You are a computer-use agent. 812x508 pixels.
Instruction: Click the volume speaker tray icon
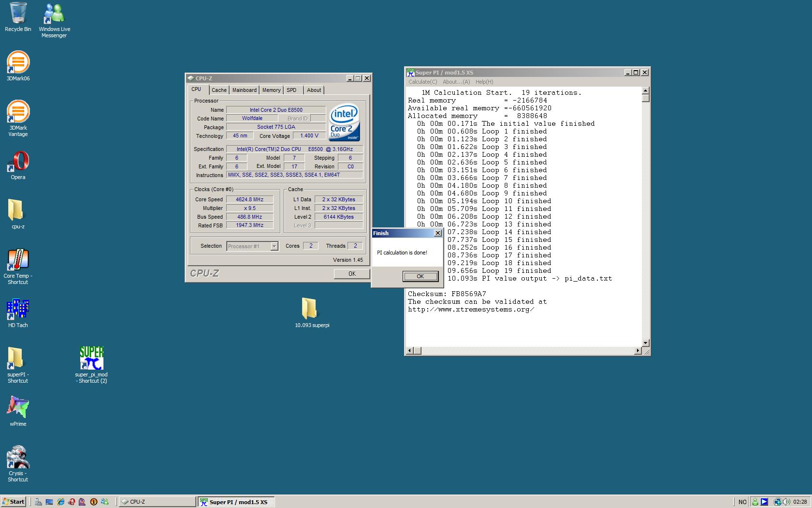pos(786,502)
